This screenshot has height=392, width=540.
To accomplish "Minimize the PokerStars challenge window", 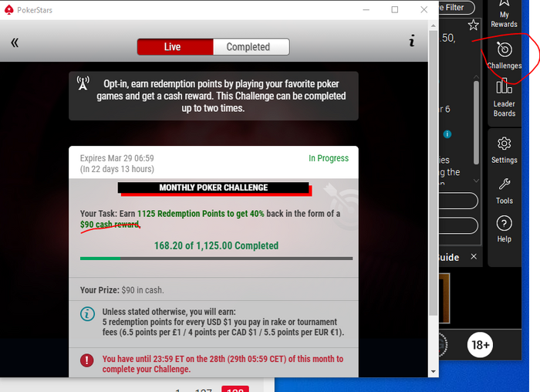I will 366,9.
